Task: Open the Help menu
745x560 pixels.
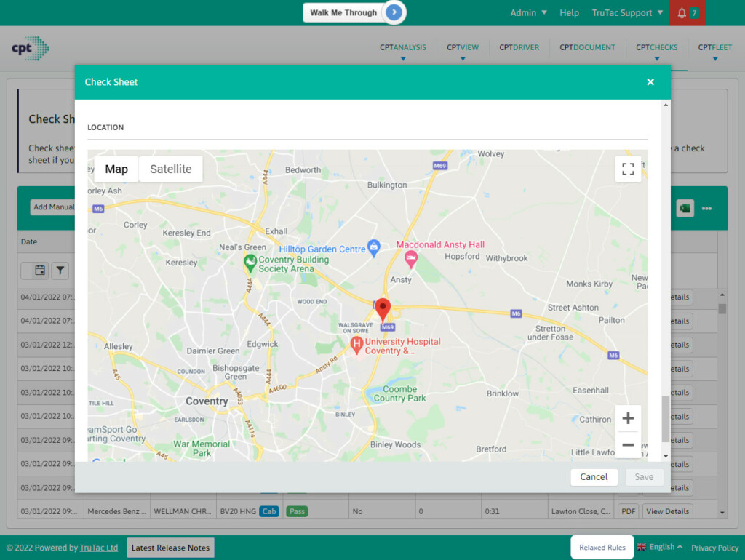Action: (569, 12)
